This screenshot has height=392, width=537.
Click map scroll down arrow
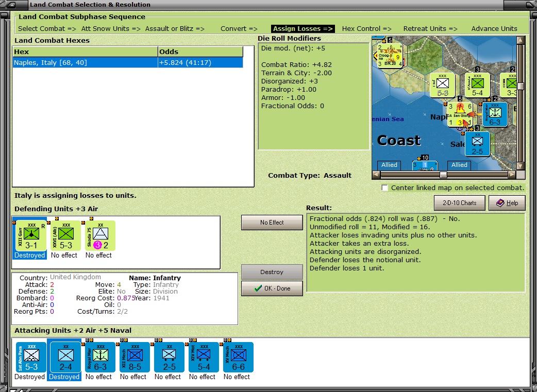click(x=521, y=166)
